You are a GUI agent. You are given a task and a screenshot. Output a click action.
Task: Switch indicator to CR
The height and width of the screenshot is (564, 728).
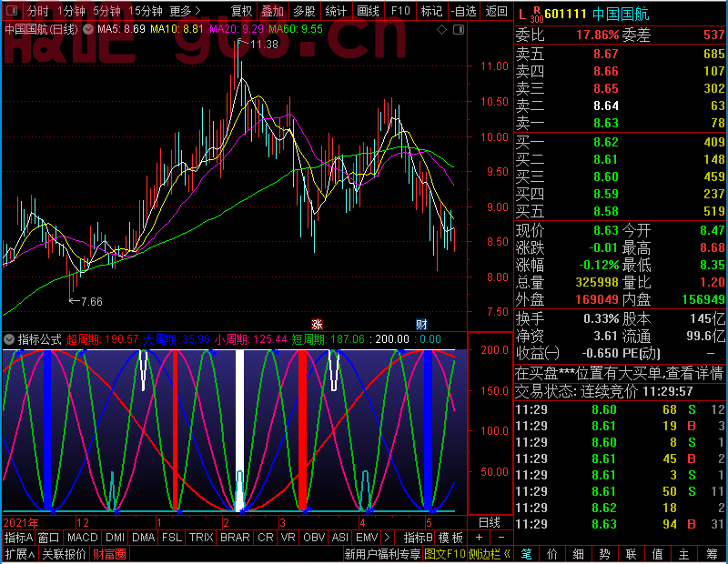point(266,538)
